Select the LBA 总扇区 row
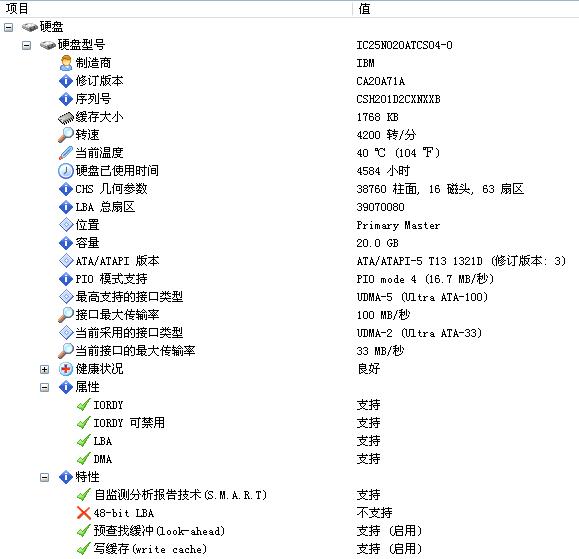Viewport: 579px width, 559px height. [290, 207]
